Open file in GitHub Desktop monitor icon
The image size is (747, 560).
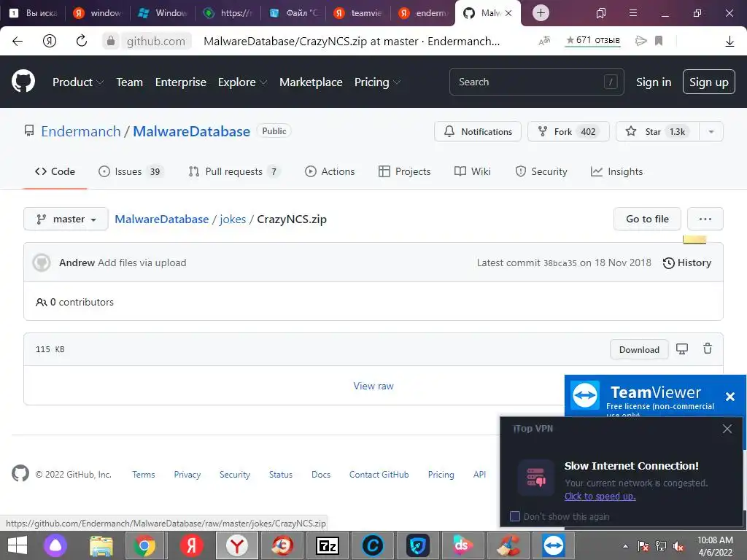coord(682,349)
